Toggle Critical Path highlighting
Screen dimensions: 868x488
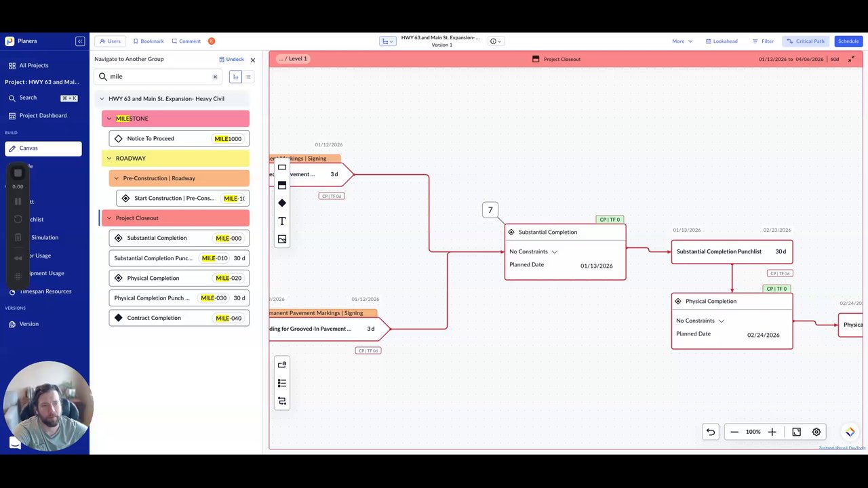pyautogui.click(x=806, y=41)
